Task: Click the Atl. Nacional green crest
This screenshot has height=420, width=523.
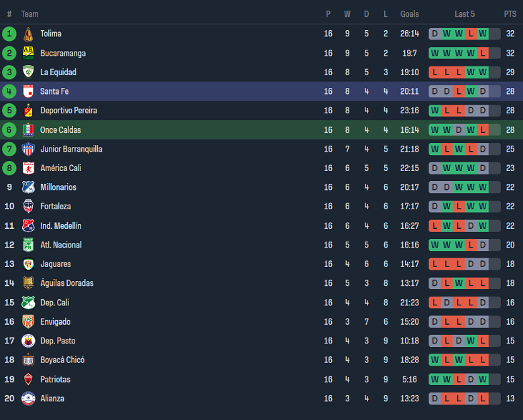Action: (x=28, y=245)
